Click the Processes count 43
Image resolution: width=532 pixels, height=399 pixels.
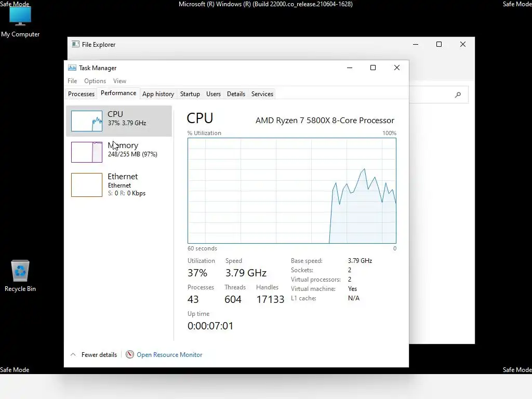[x=193, y=299]
